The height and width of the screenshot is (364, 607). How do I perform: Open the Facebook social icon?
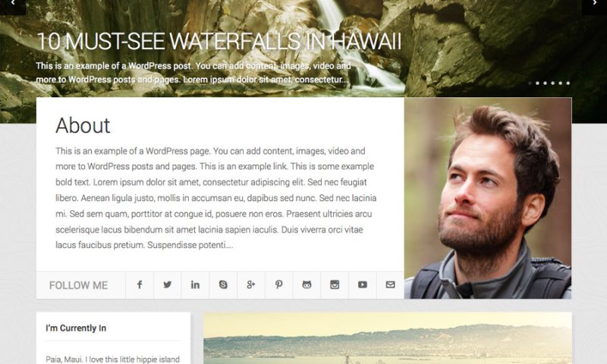pos(140,285)
